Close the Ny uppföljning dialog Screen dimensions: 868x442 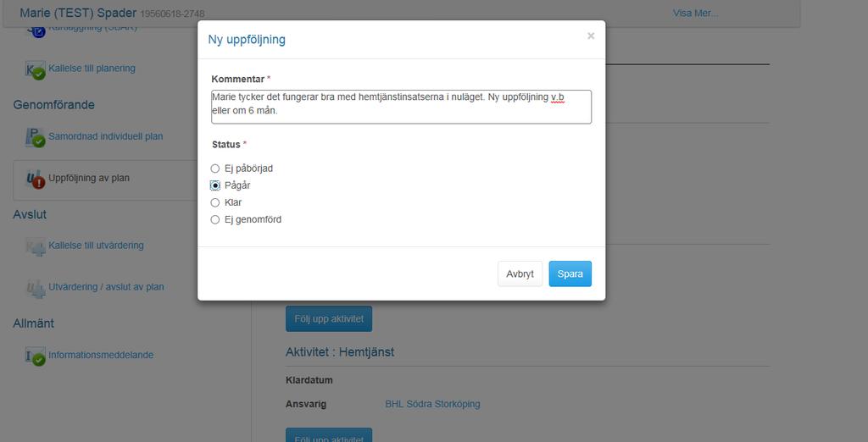(591, 36)
